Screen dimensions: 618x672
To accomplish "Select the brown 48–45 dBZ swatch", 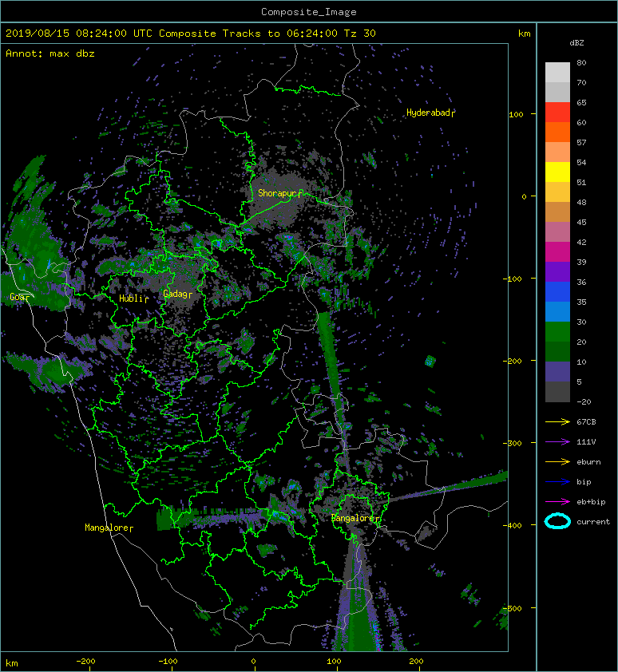I will pos(557,211).
